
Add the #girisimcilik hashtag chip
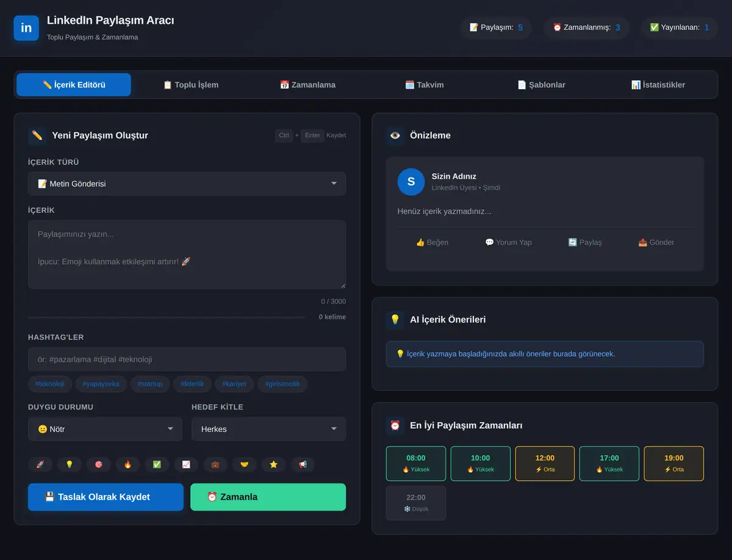point(282,384)
